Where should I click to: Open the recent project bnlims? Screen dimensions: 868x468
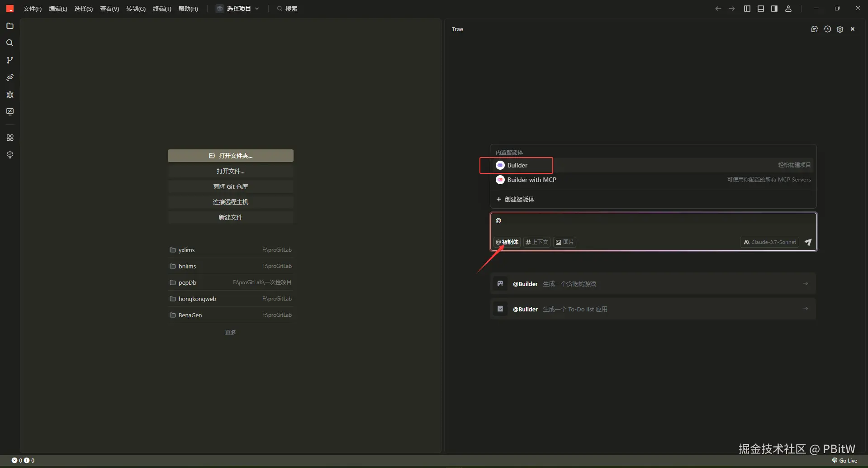(231, 266)
